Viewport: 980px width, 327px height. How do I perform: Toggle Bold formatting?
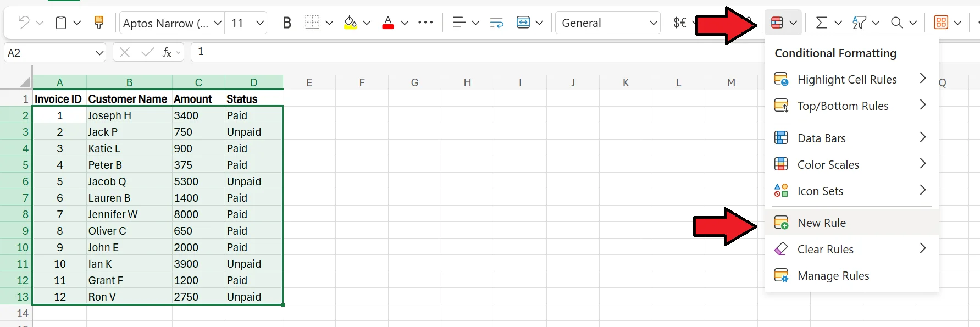click(x=286, y=23)
